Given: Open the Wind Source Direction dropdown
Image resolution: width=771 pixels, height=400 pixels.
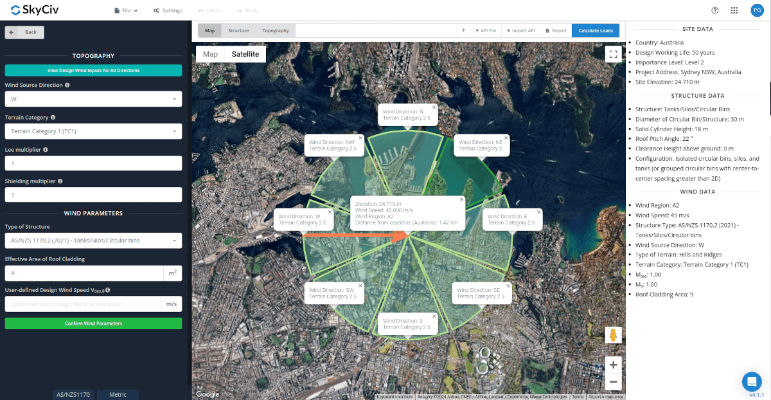Looking at the screenshot, I should click(93, 99).
